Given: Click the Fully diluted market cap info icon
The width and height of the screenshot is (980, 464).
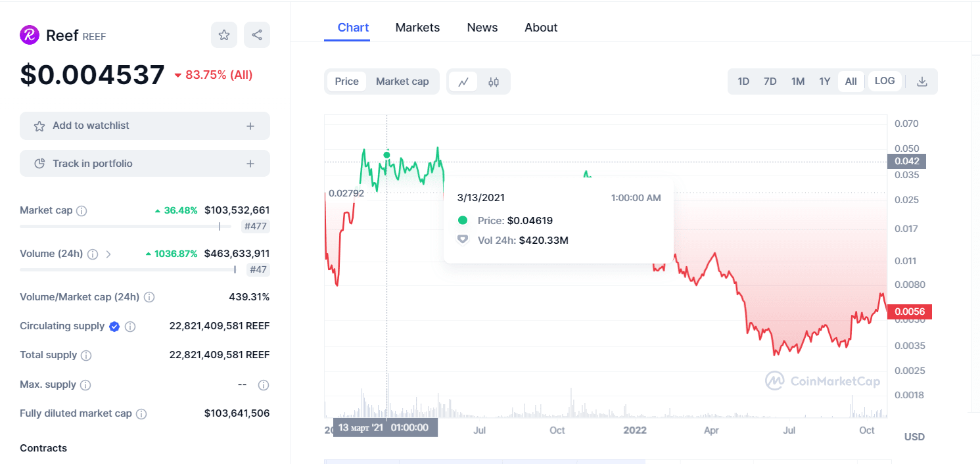Looking at the screenshot, I should point(141,414).
